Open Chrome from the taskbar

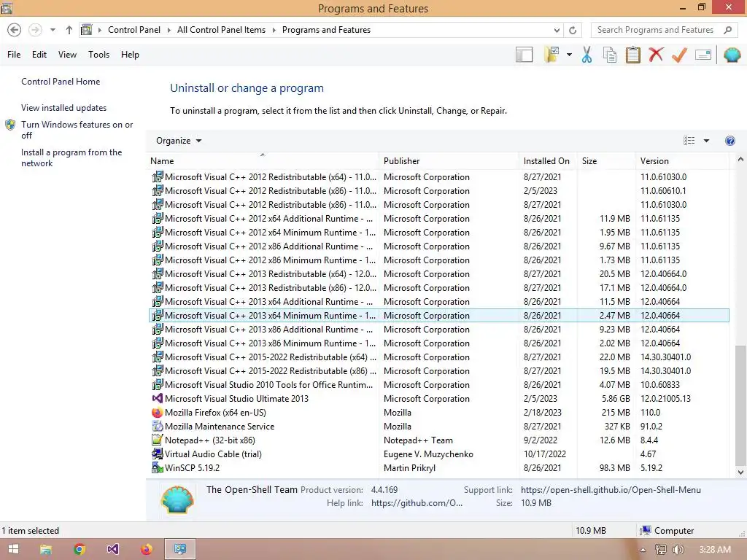click(80, 549)
